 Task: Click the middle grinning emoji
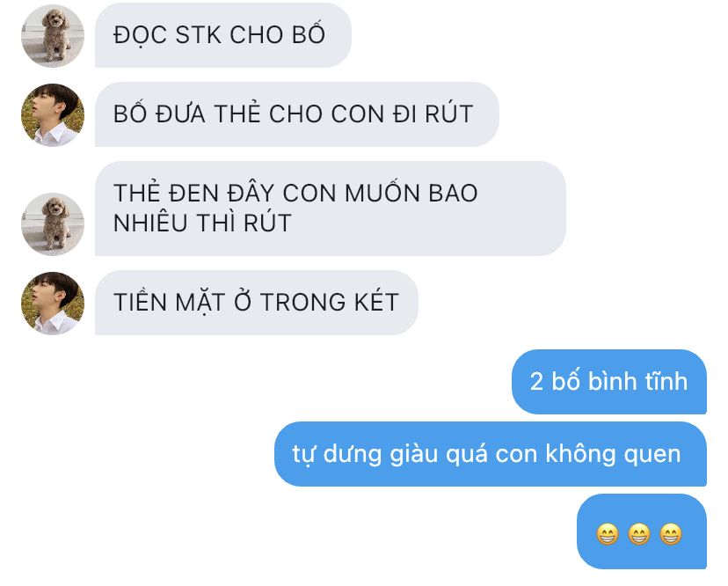click(639, 534)
